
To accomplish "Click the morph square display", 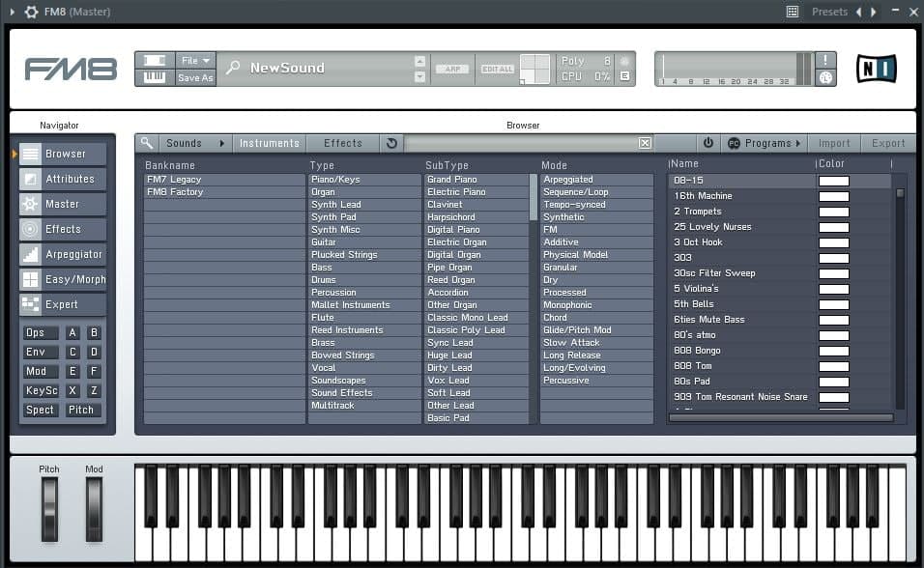I will 535,69.
